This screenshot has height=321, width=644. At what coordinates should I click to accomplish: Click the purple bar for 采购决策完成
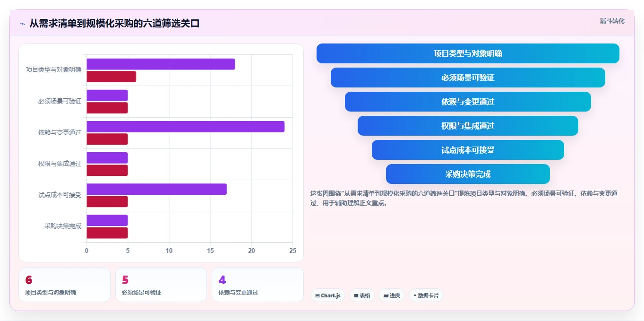[x=107, y=220]
